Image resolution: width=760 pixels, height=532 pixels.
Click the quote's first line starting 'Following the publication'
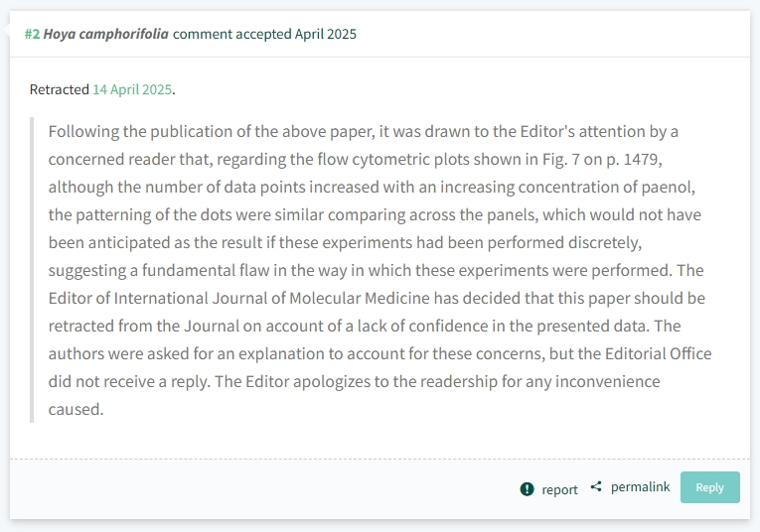click(363, 132)
